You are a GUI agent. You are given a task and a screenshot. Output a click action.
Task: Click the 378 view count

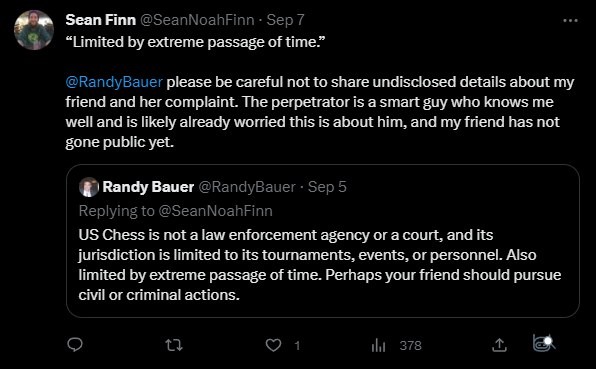click(411, 345)
